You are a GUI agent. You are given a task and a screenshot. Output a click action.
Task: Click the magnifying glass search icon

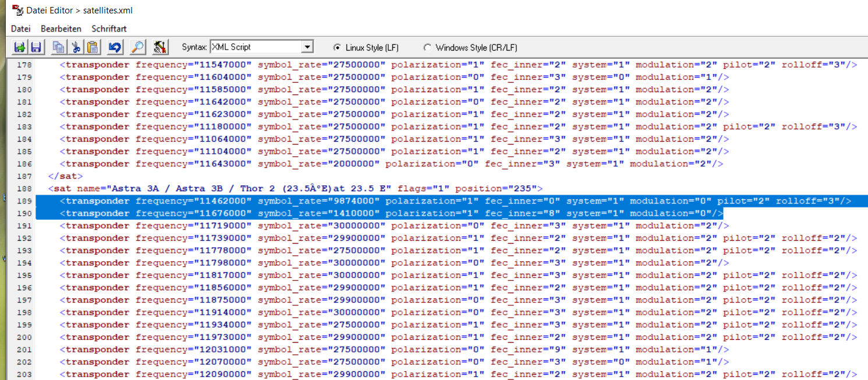pyautogui.click(x=137, y=47)
